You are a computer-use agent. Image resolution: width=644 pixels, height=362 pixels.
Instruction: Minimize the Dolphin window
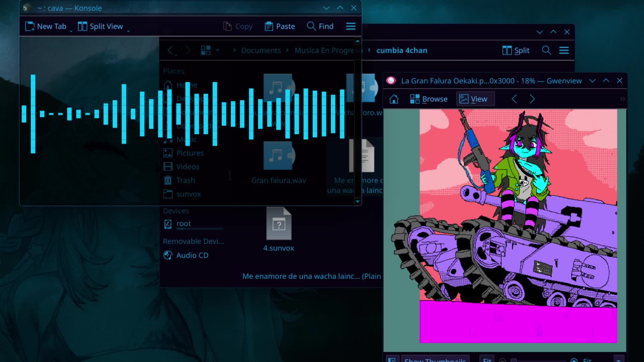[x=540, y=32]
